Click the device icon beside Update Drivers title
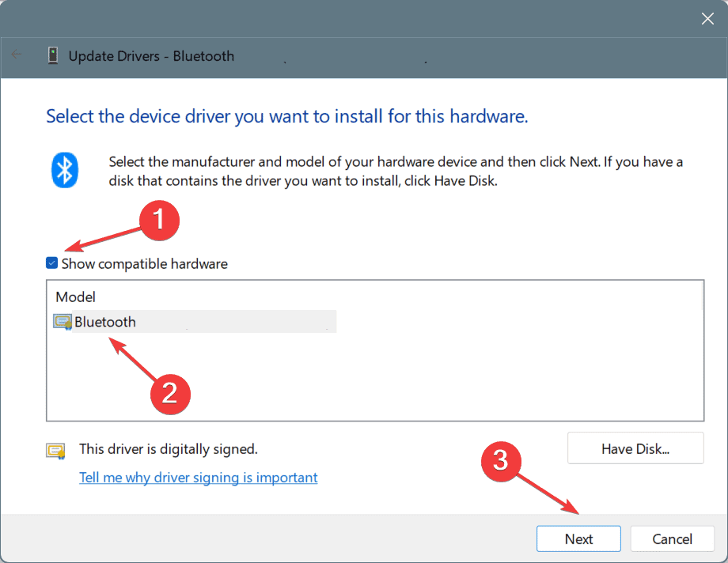The image size is (728, 563). point(53,56)
